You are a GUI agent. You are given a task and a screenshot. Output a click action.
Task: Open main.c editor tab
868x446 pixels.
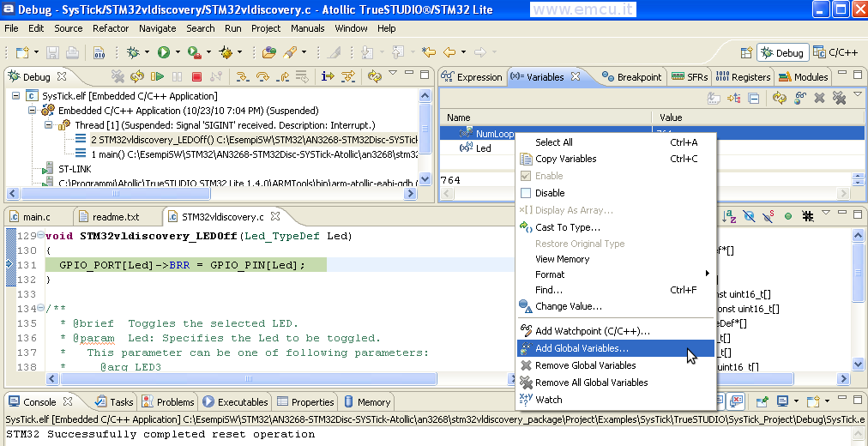(x=30, y=216)
